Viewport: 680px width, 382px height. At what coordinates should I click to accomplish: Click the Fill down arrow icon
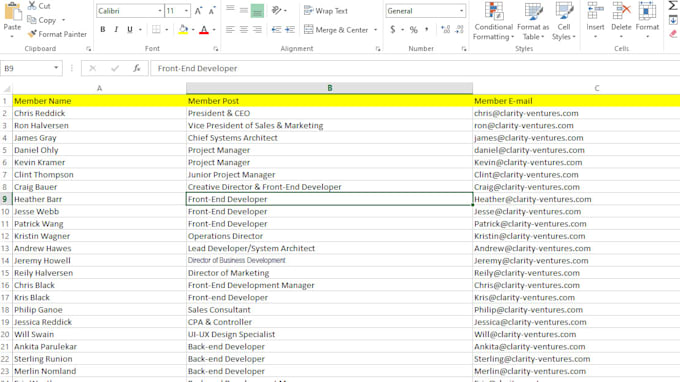point(673,20)
